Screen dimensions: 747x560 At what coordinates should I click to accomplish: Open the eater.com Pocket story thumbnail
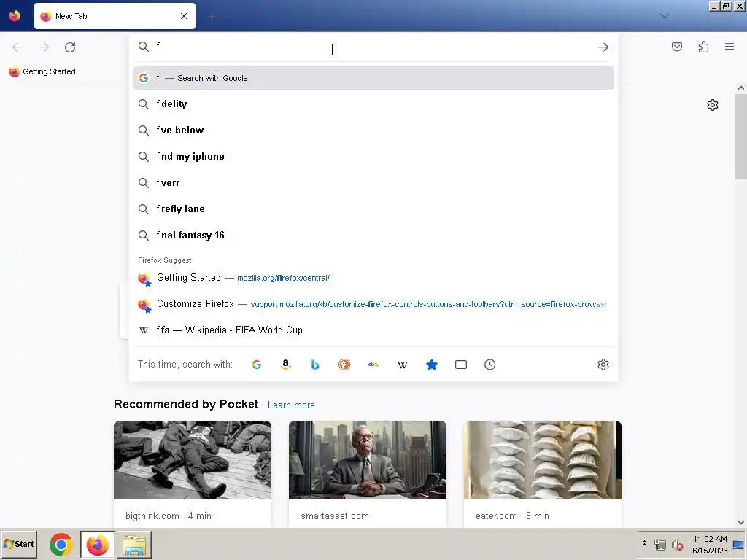coord(543,460)
